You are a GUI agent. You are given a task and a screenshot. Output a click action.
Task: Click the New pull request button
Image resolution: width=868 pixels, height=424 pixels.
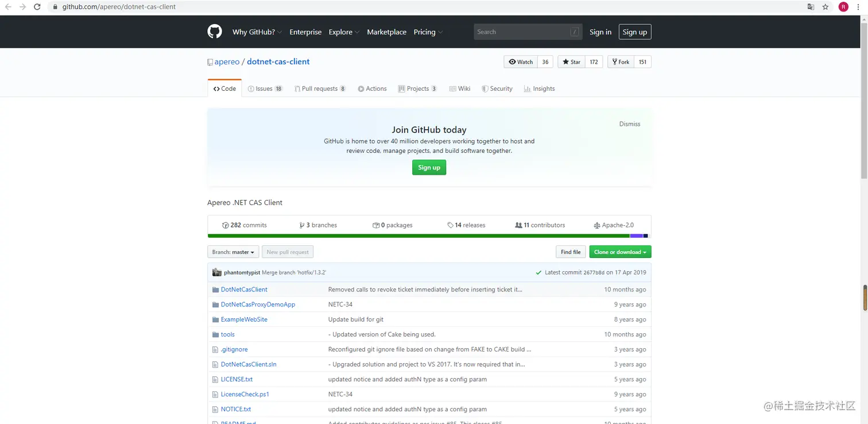tap(288, 252)
